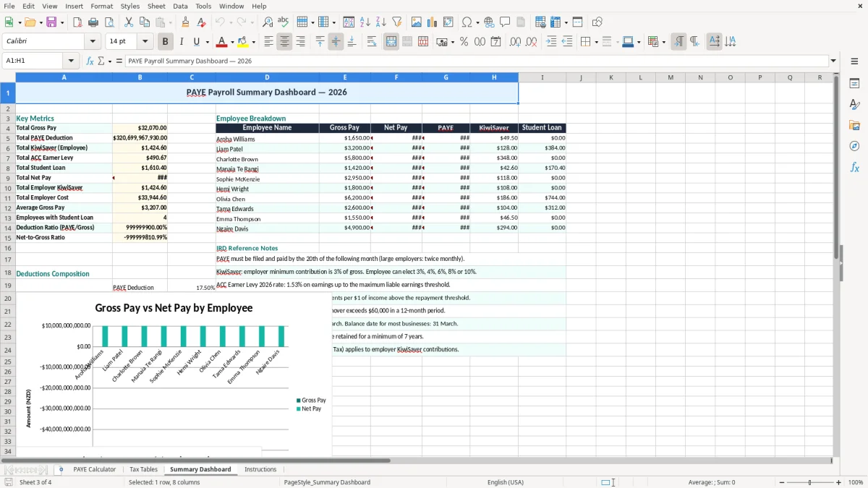Click the zoom slider handle
This screenshot has height=488, width=868.
[x=809, y=482]
